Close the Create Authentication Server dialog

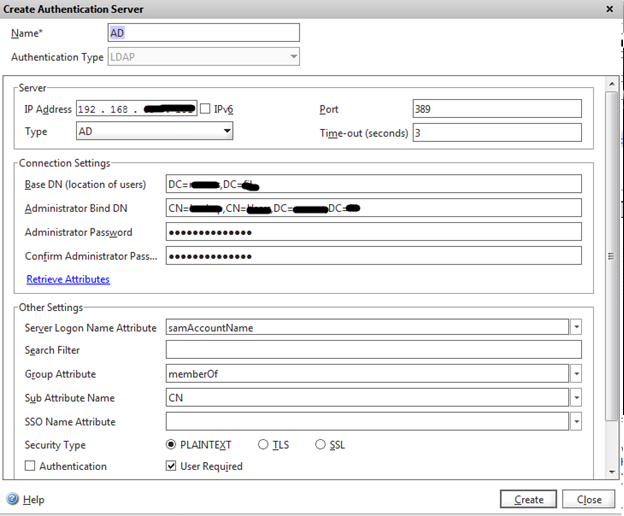tap(610, 9)
